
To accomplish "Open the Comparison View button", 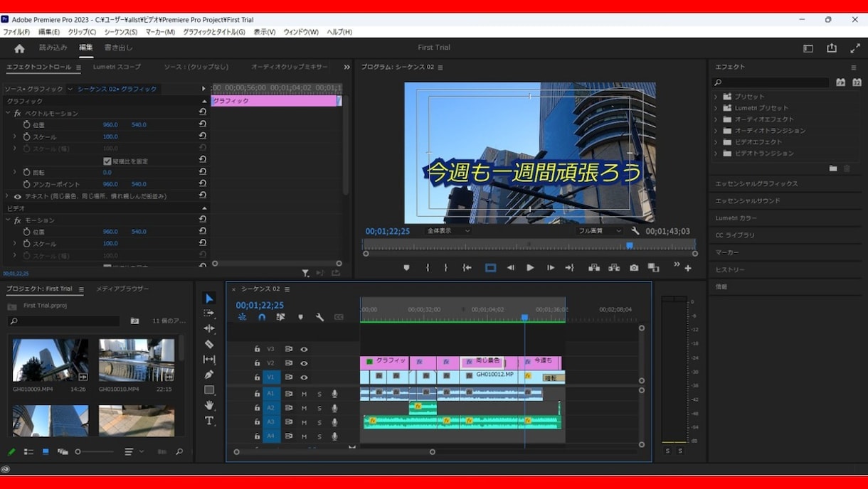I will [653, 268].
